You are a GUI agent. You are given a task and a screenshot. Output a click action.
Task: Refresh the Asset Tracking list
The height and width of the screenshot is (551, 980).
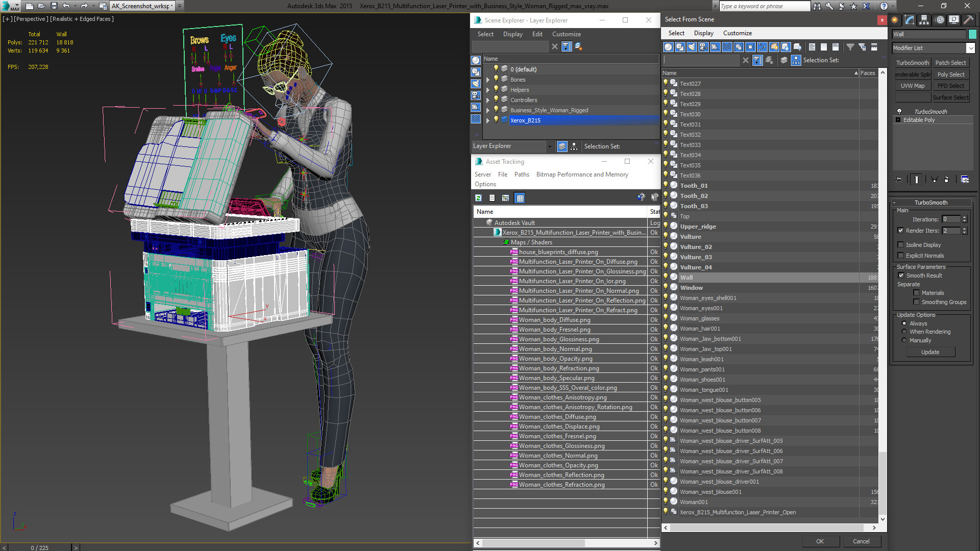(x=478, y=198)
